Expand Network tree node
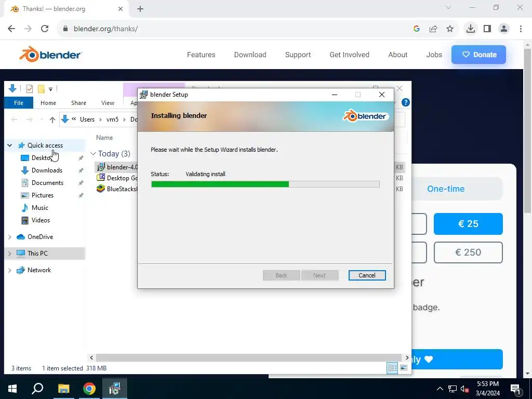The width and height of the screenshot is (532, 399). [x=10, y=270]
